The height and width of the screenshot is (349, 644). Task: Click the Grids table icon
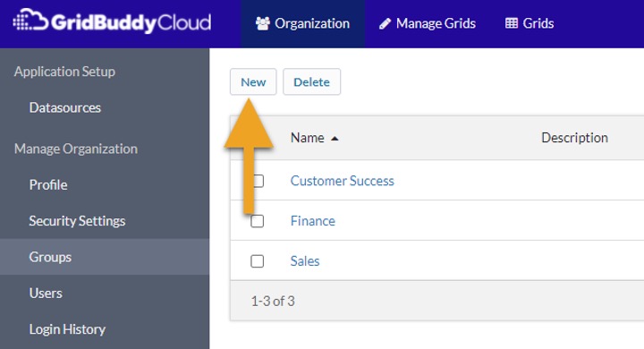(x=512, y=23)
